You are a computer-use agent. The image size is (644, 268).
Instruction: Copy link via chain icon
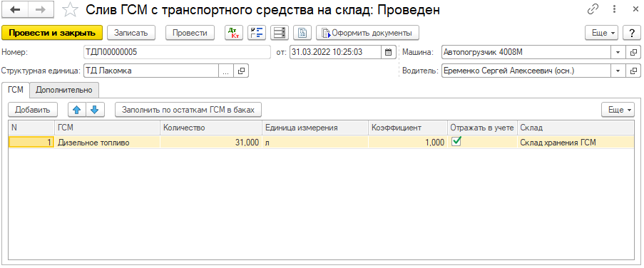593,9
